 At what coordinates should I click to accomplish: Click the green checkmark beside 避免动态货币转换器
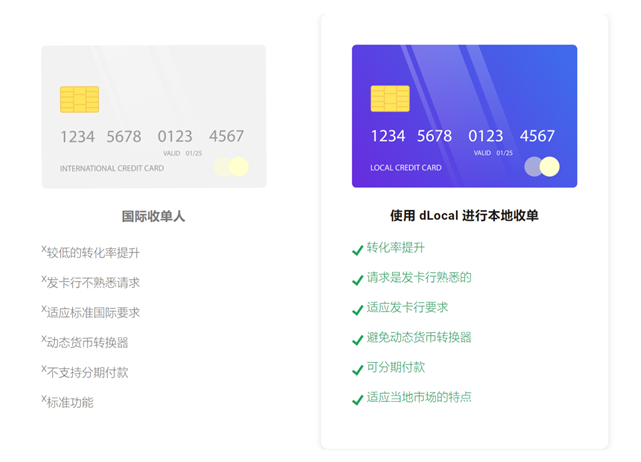point(357,340)
